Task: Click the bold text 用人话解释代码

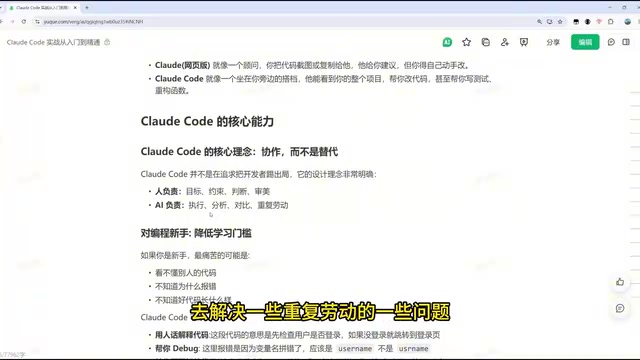Action: [x=182, y=335]
